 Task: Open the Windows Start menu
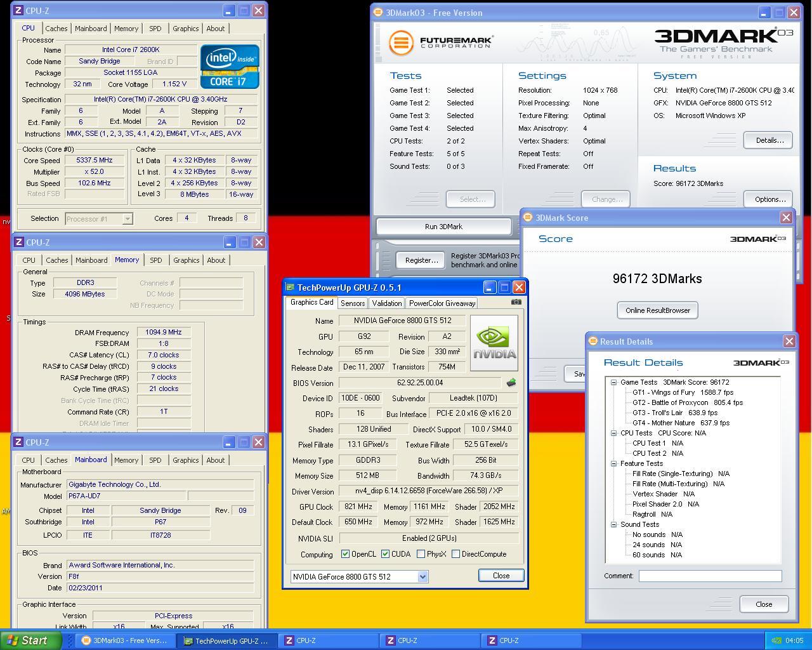click(30, 640)
